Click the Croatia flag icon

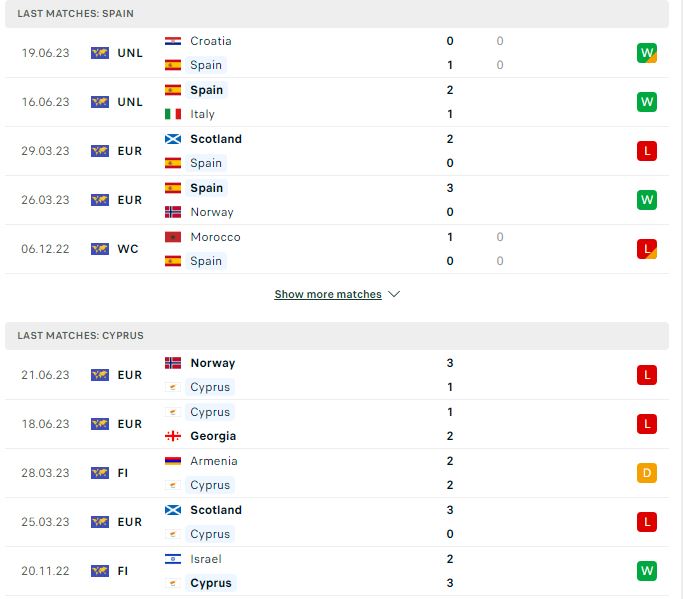(x=173, y=41)
